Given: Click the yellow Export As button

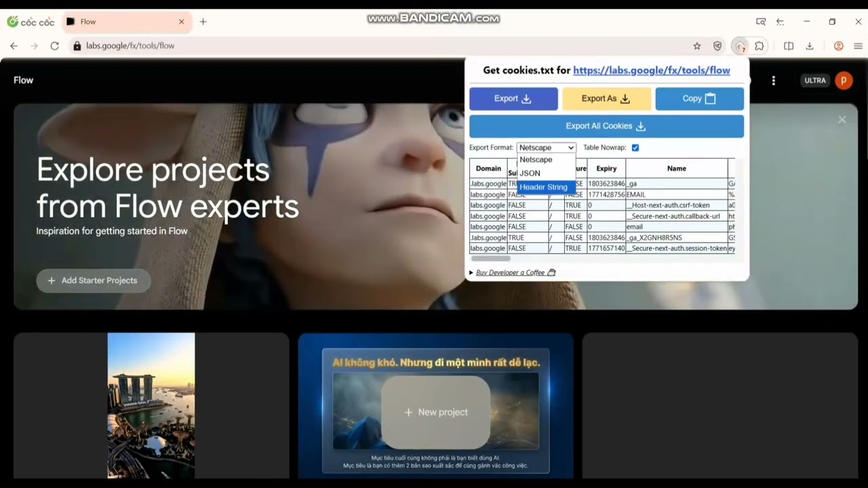Looking at the screenshot, I should (x=606, y=99).
